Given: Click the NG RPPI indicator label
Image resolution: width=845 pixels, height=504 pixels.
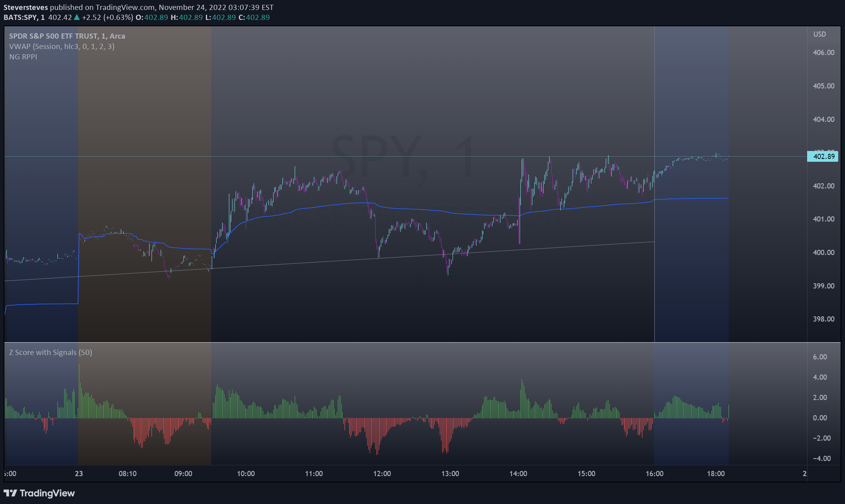Looking at the screenshot, I should 23,57.
